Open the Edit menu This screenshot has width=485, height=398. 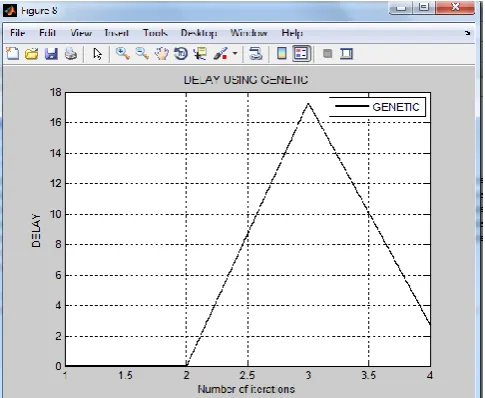pyautogui.click(x=47, y=33)
